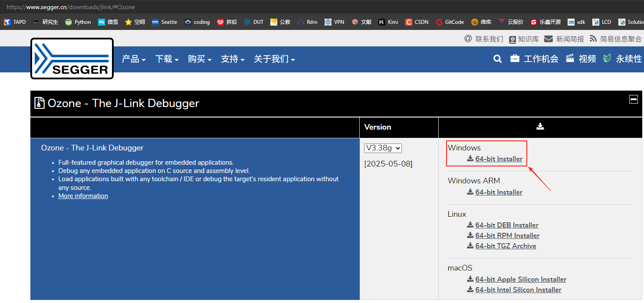Follow the More information link

click(83, 196)
